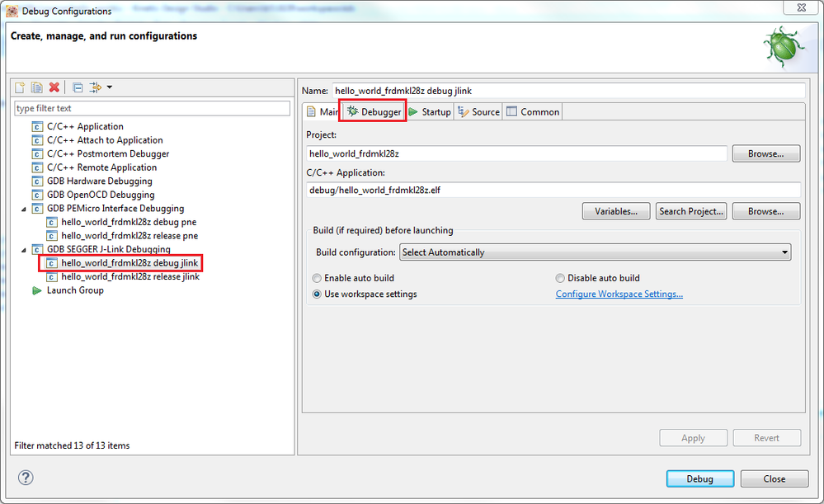Collapse all configuration tree items

[x=78, y=87]
